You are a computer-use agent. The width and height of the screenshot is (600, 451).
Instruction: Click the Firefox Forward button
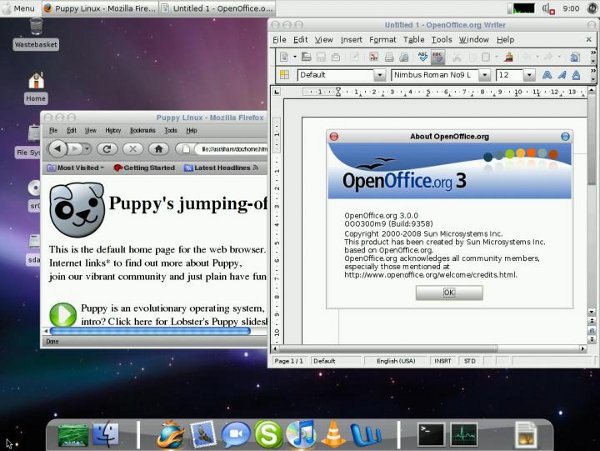coord(75,148)
